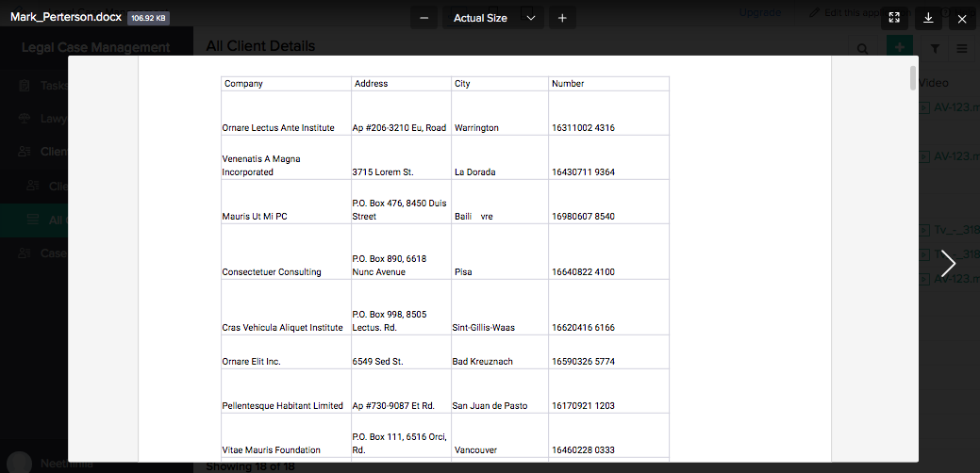
Task: Zoom in with the plus button
Action: coord(562,18)
